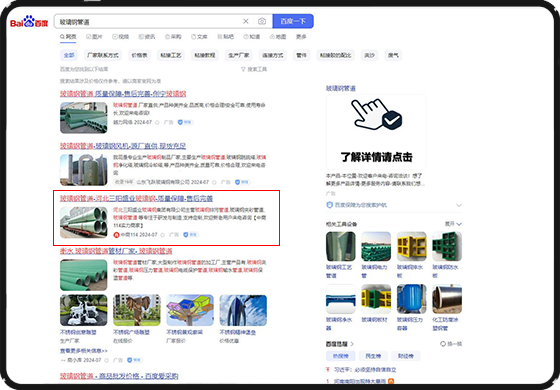Open the yellow grating image in 相关工具设备 top row
The width and height of the screenshot is (560, 390).
(x=411, y=246)
